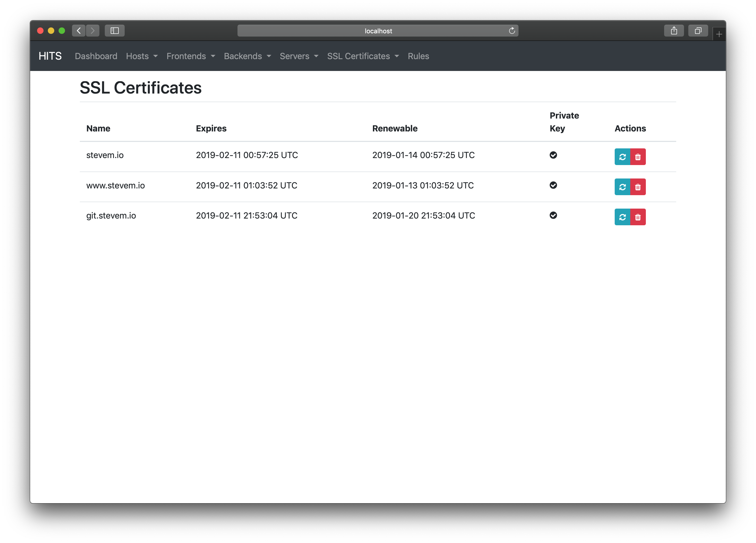Reload the page in address bar
The height and width of the screenshot is (543, 756).
tap(512, 31)
